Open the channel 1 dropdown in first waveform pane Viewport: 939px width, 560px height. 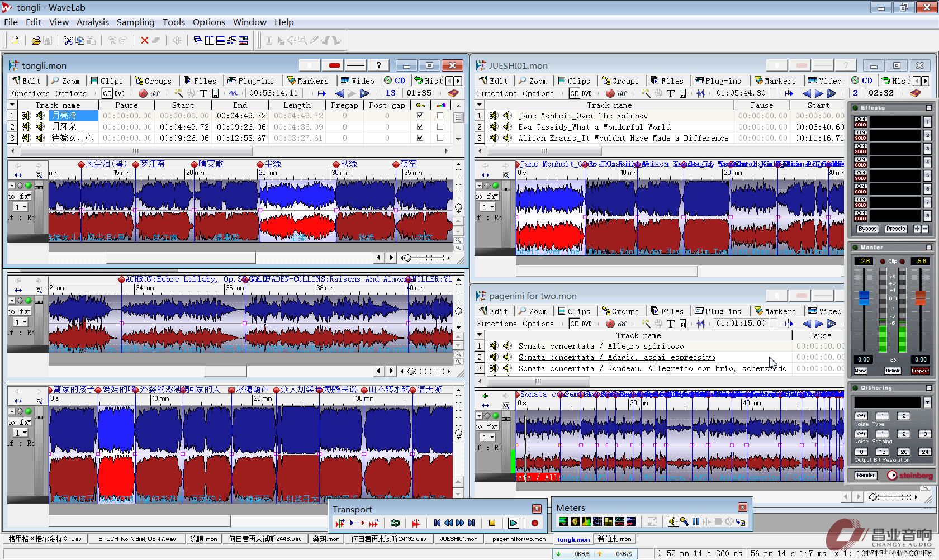(21, 207)
